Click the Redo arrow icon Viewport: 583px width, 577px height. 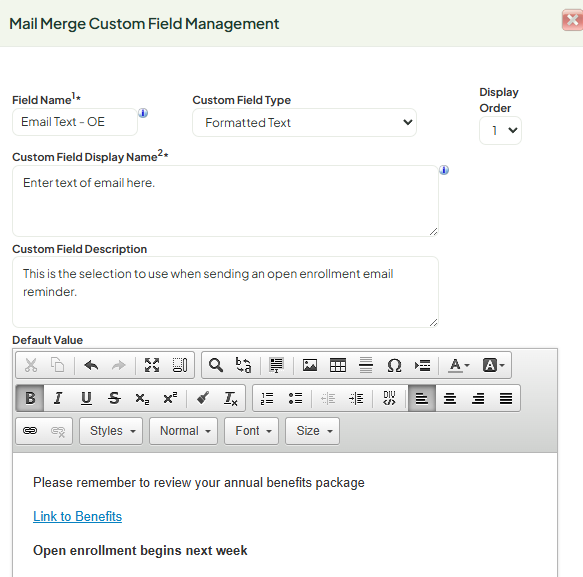point(119,365)
